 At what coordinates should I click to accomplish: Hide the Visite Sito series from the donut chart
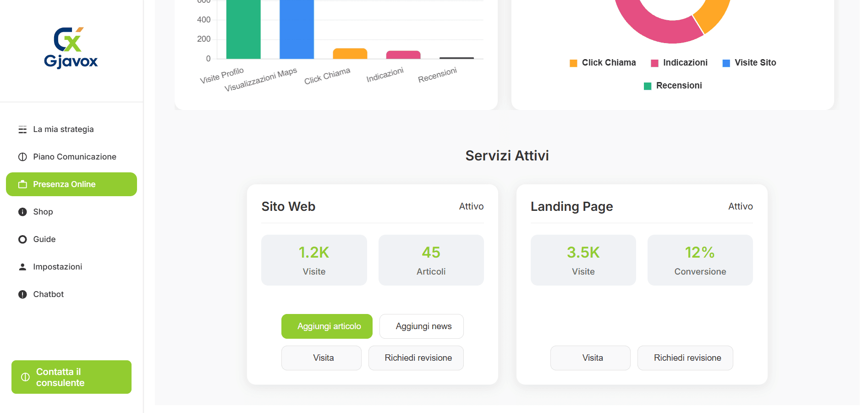749,62
